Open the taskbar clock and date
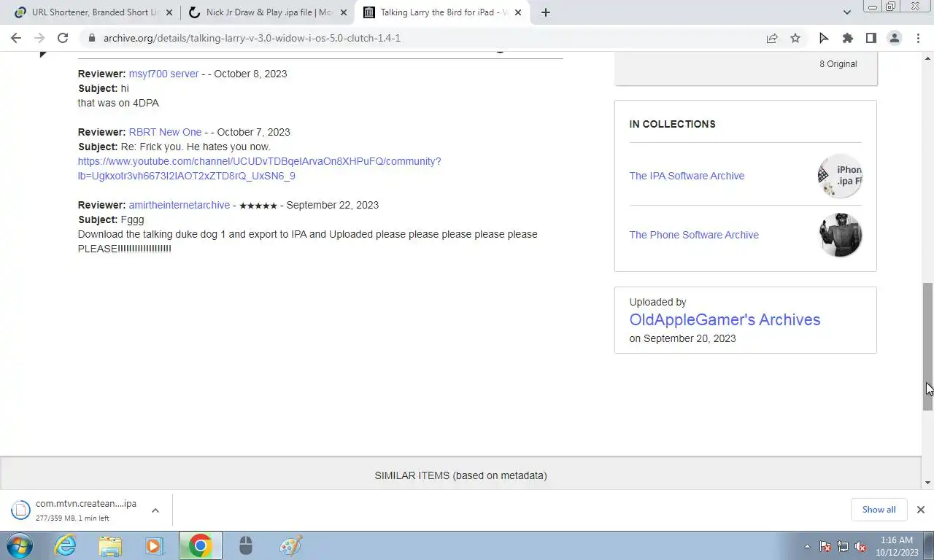Image resolution: width=934 pixels, height=560 pixels. [896, 546]
